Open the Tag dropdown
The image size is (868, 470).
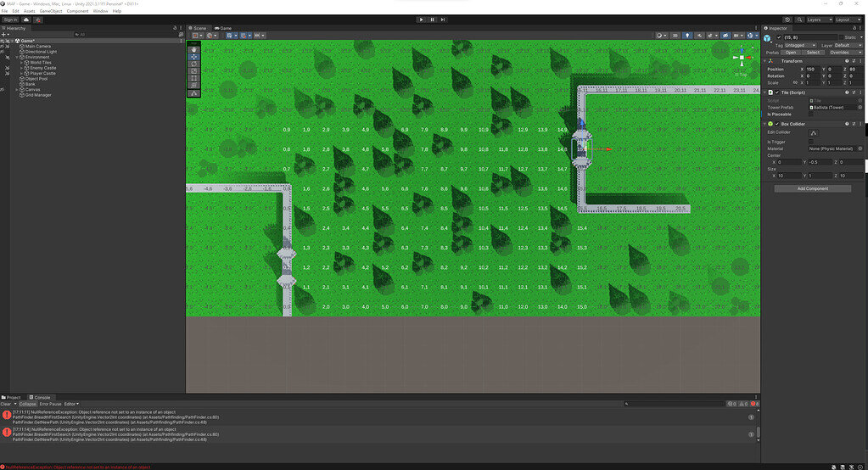point(800,46)
